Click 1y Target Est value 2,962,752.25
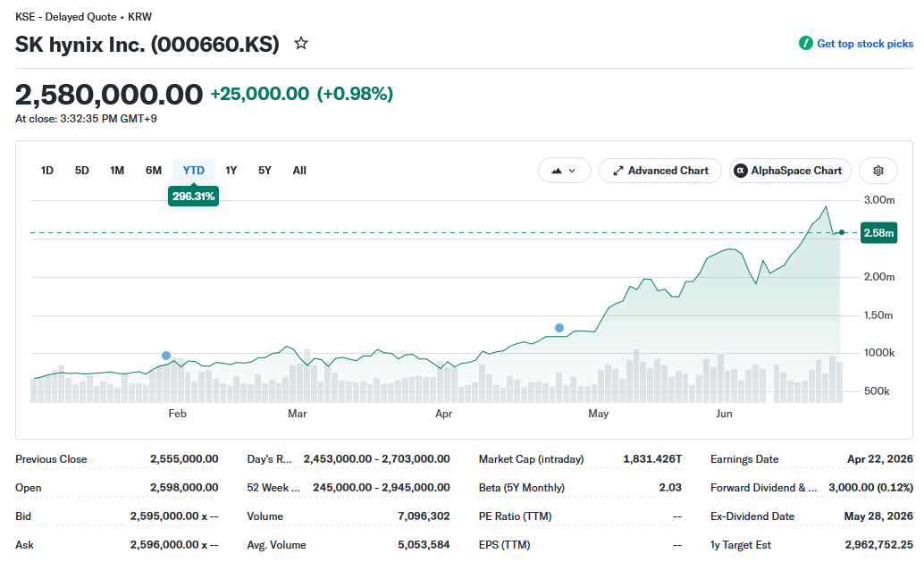This screenshot has width=924, height=562. click(x=879, y=545)
